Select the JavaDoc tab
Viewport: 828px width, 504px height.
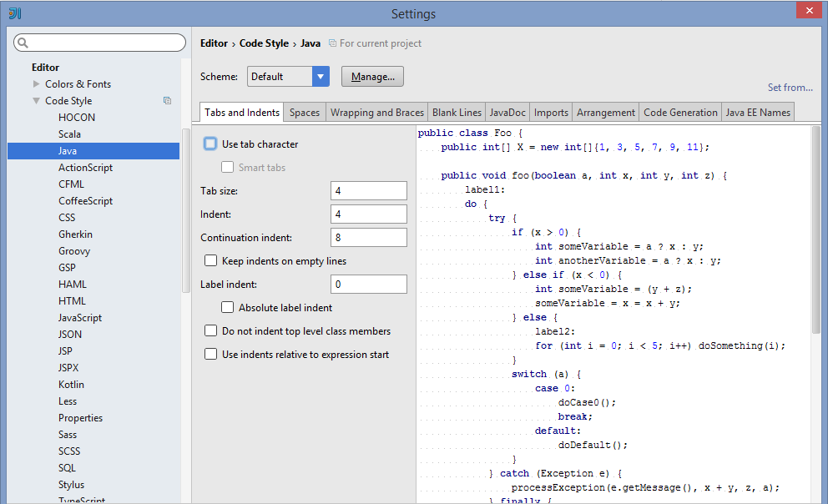pyautogui.click(x=507, y=113)
